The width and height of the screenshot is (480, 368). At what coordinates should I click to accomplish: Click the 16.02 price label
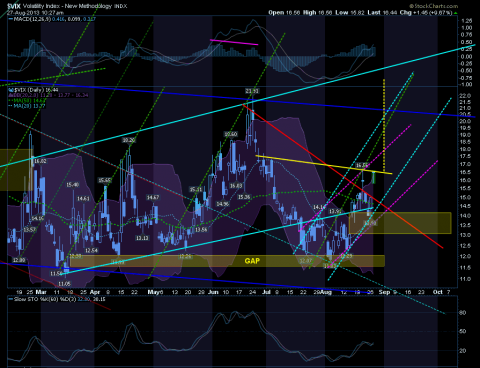(40, 161)
